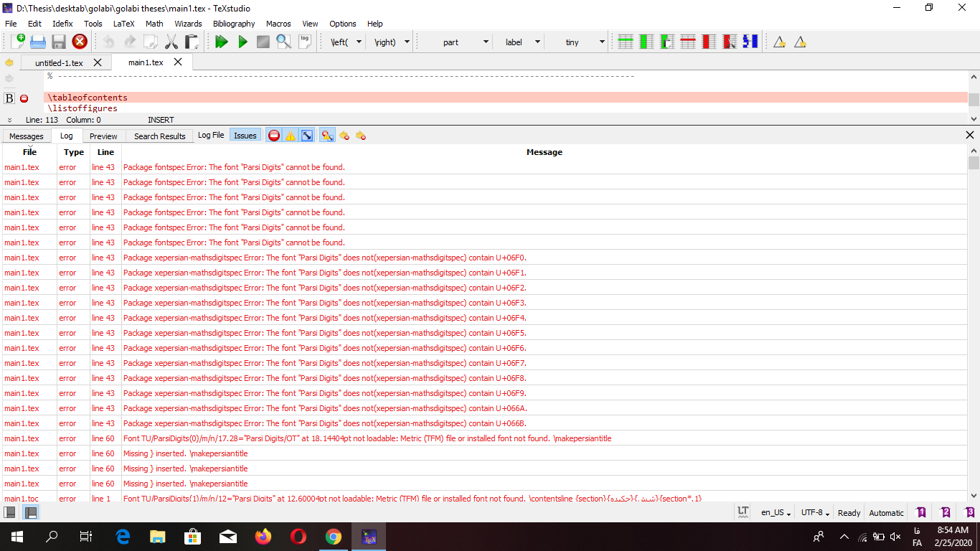Save the document with floppy icon

click(x=59, y=42)
